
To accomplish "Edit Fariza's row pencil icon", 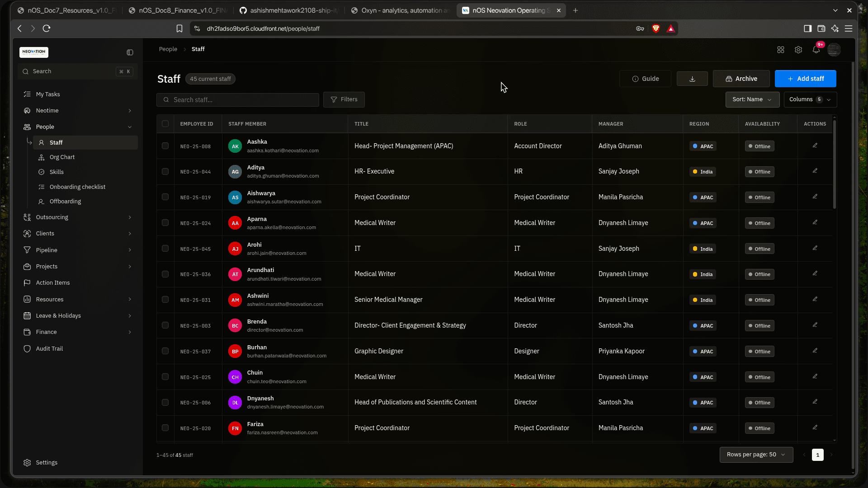I will [815, 427].
